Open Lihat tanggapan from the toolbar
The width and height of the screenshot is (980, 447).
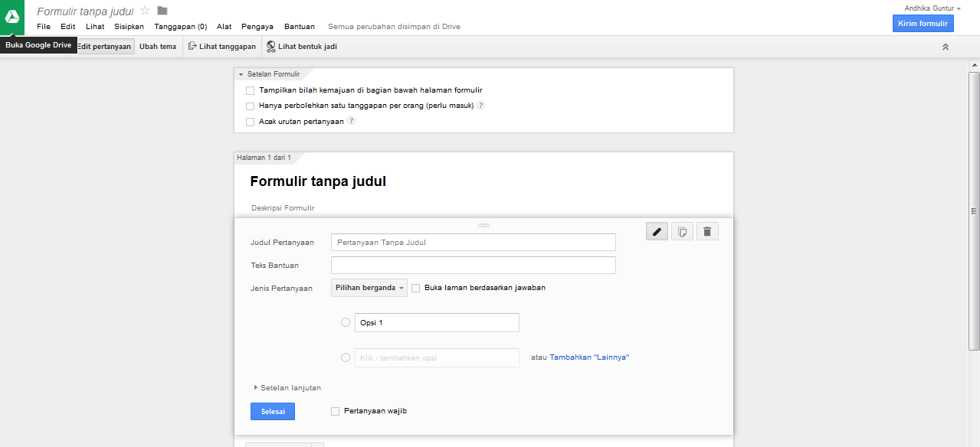point(222,46)
